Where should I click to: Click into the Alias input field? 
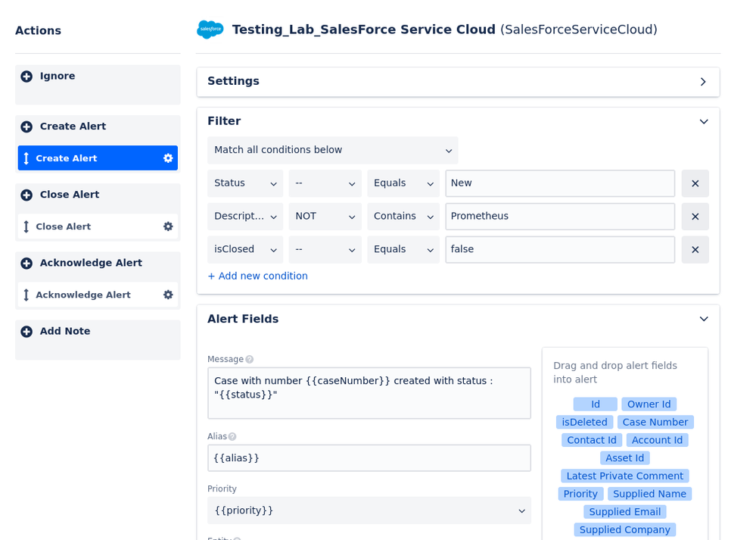coord(369,458)
